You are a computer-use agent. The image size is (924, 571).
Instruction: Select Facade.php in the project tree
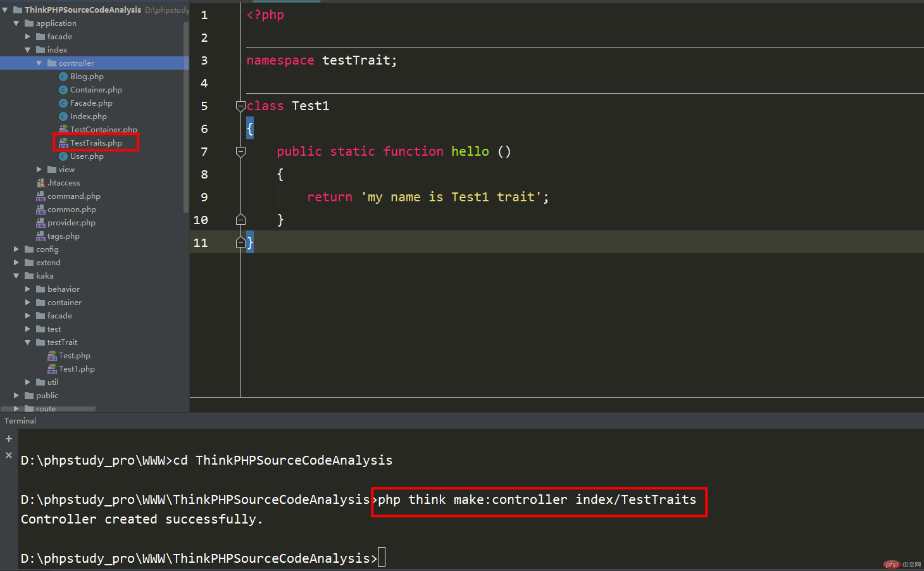tap(91, 103)
